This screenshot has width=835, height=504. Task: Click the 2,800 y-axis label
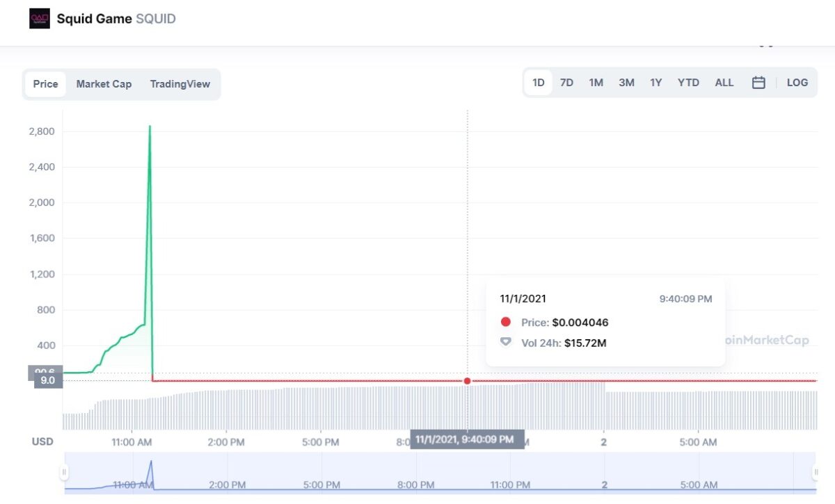click(x=40, y=131)
